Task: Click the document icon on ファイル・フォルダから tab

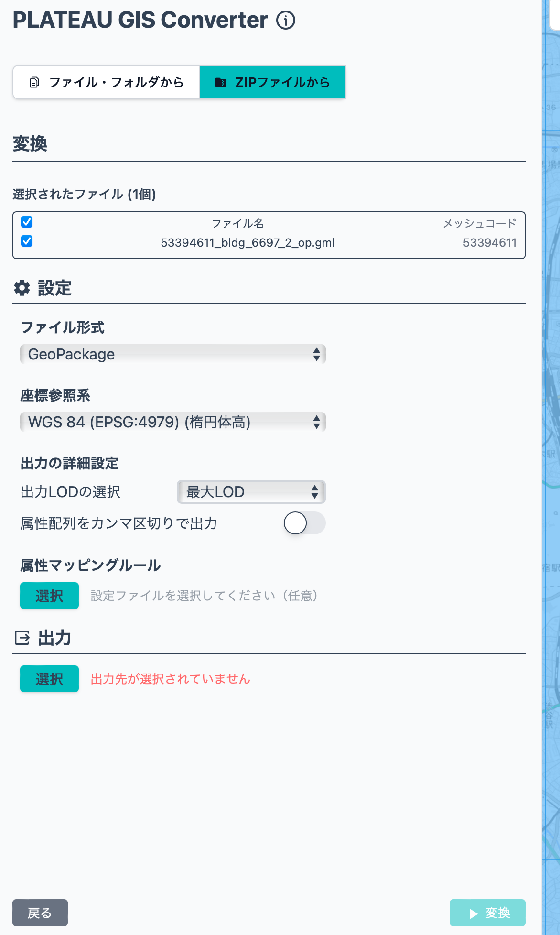Action: [33, 82]
